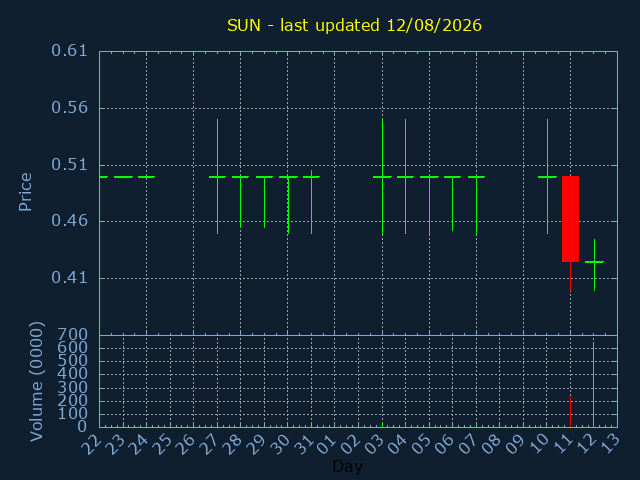Click the tall green volume bar on day 12
The image size is (640, 480).
point(593,385)
